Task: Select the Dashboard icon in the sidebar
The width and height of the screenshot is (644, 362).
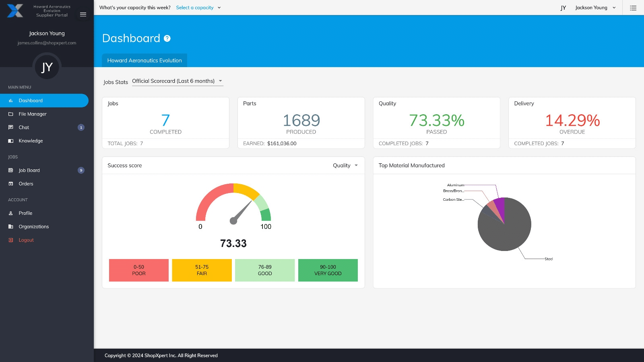Action: [10, 100]
